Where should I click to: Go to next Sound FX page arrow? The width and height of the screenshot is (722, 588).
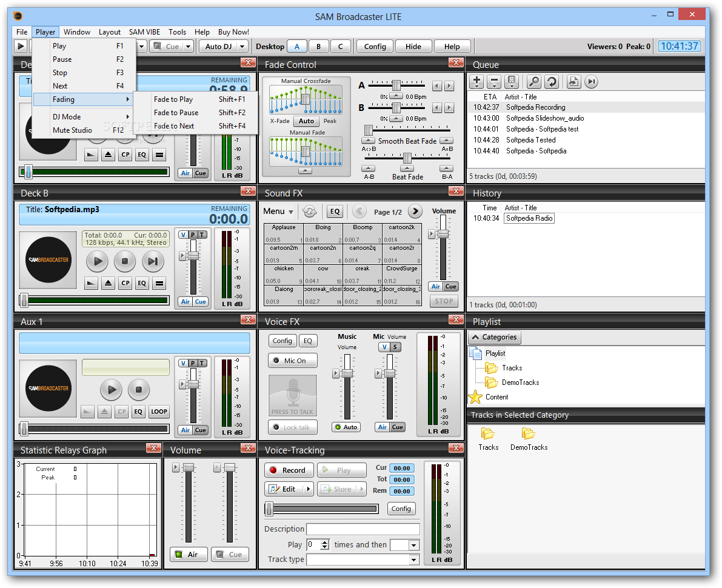pyautogui.click(x=415, y=212)
